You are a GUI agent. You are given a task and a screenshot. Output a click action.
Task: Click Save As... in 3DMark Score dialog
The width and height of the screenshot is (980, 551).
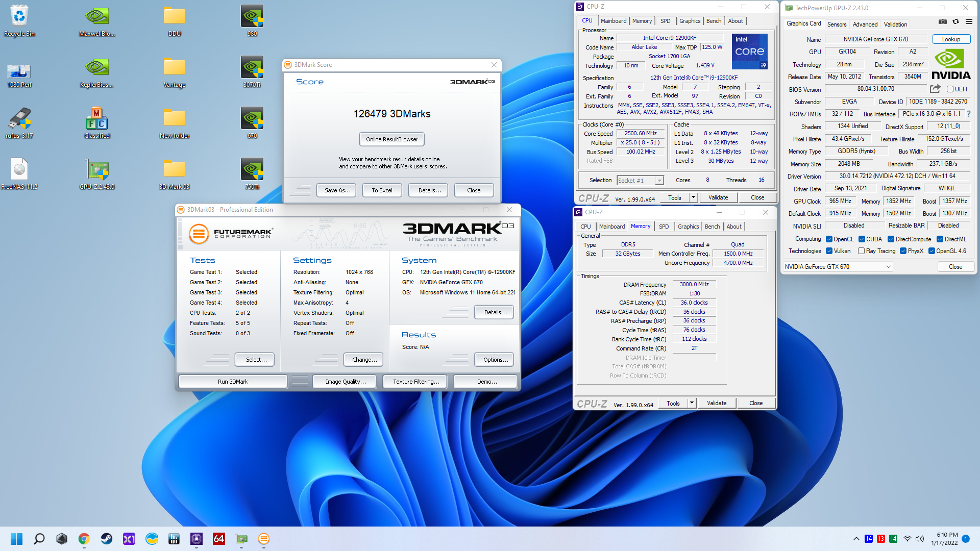click(336, 190)
